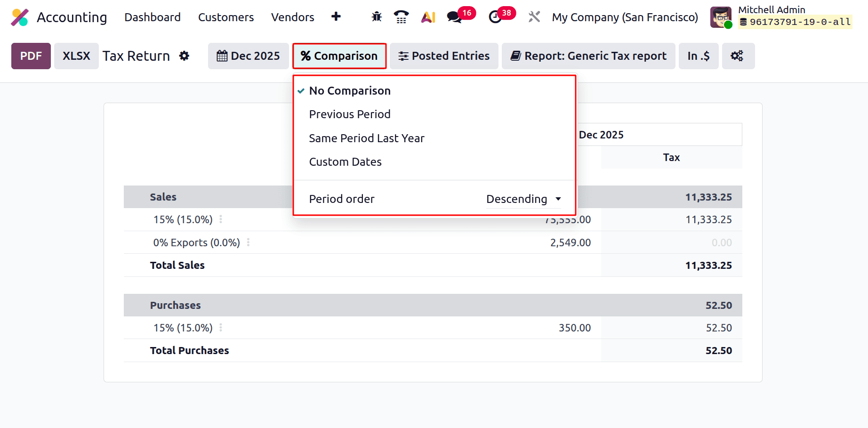Click Total Purchases row label
This screenshot has height=428, width=868.
pos(189,350)
